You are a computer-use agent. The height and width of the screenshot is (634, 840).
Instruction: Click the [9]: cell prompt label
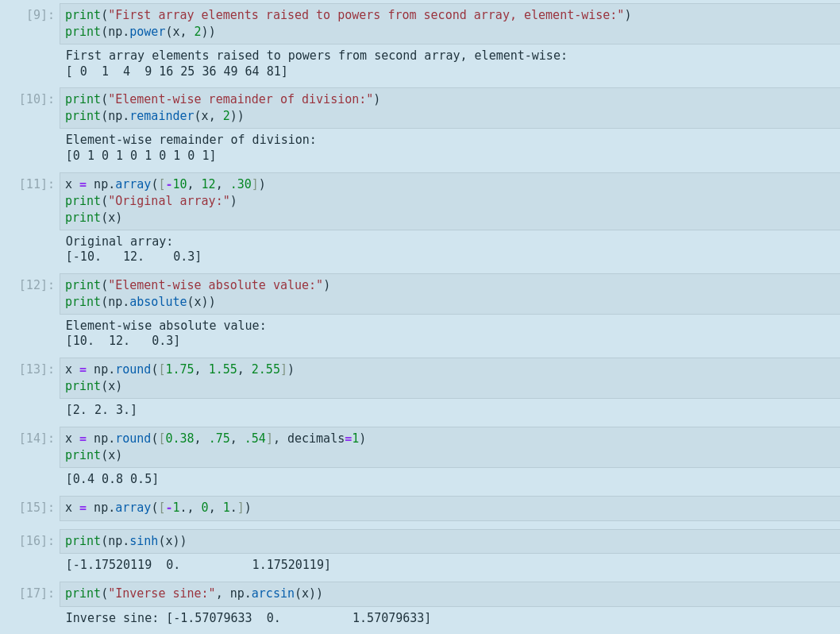pyautogui.click(x=40, y=15)
